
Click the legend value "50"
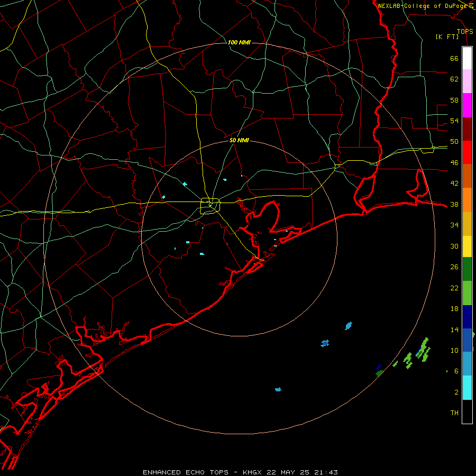click(454, 142)
